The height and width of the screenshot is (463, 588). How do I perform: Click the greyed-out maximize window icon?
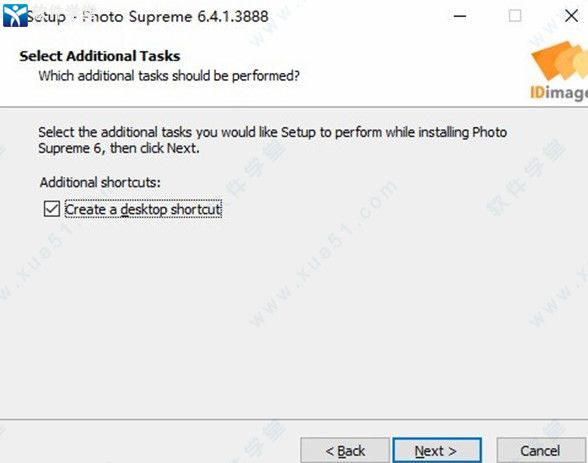[515, 16]
